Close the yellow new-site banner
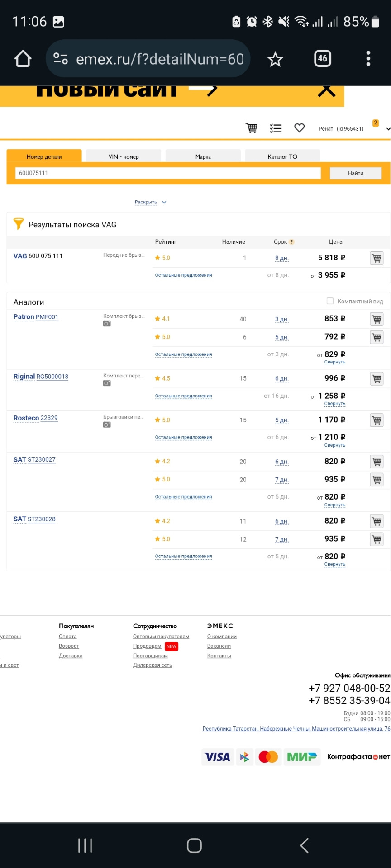 [x=326, y=90]
